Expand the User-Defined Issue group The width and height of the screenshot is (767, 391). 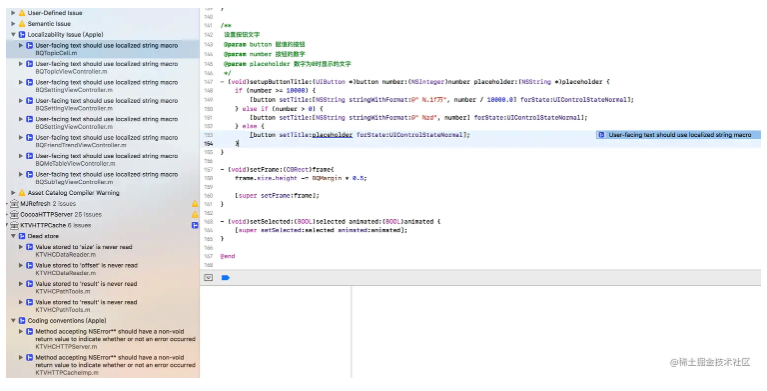pyautogui.click(x=13, y=13)
